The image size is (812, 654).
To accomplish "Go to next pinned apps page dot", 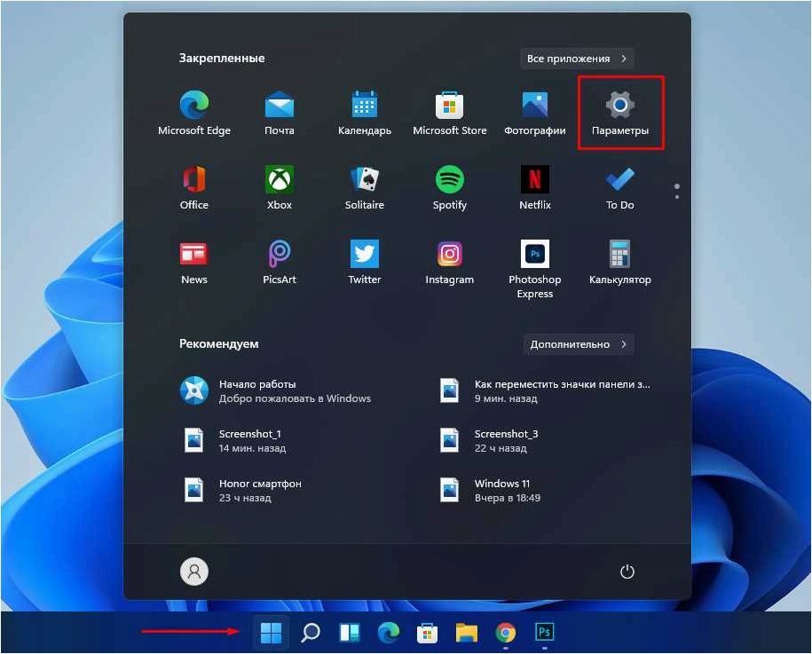I will click(x=677, y=197).
